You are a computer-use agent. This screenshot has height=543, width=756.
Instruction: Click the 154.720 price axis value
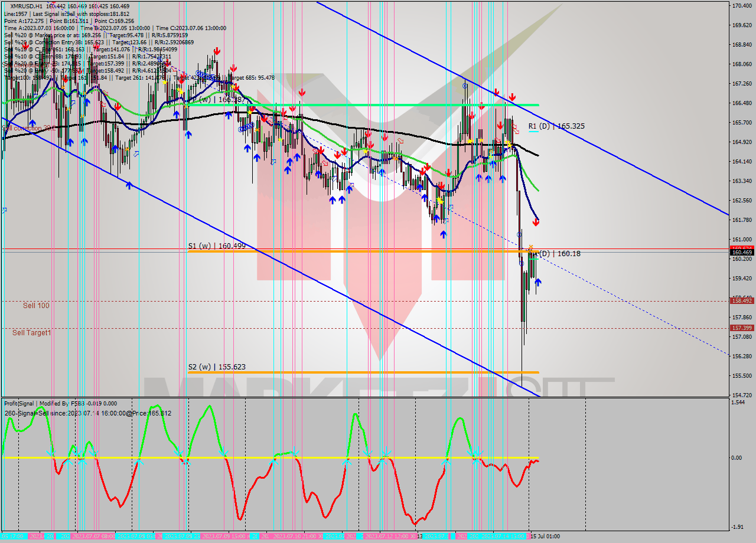coord(742,395)
